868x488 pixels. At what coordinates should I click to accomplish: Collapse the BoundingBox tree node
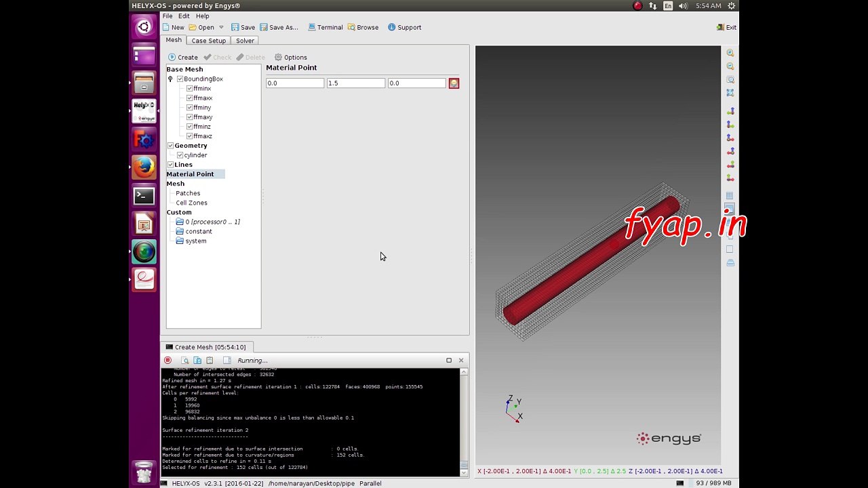click(x=170, y=79)
